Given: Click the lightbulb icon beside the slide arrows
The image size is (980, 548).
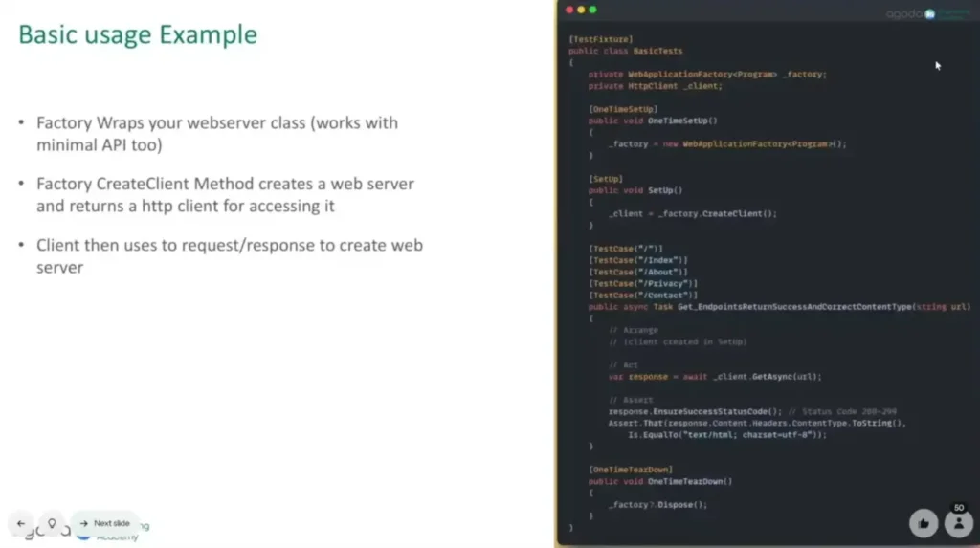Looking at the screenshot, I should coord(52,523).
